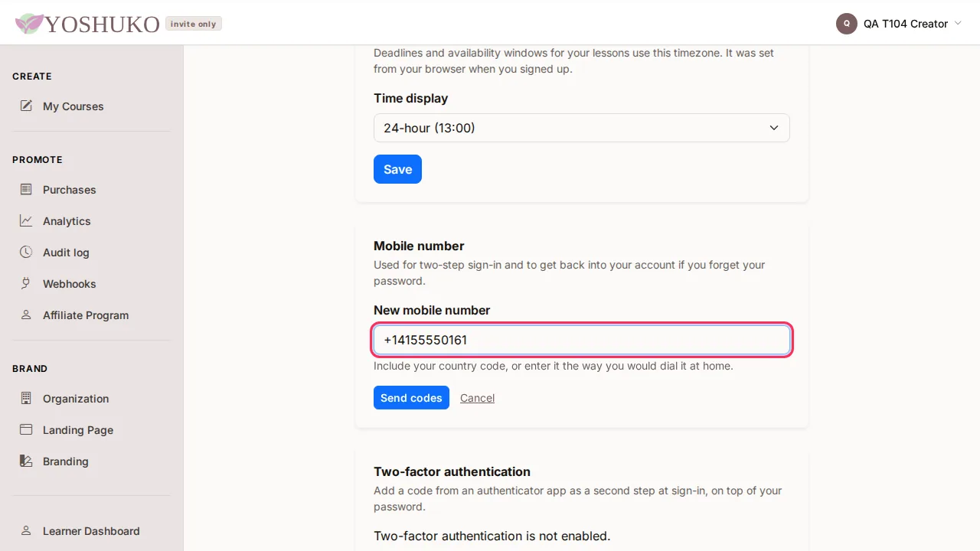The width and height of the screenshot is (980, 551).
Task: Cancel the mobile number change
Action: (x=477, y=398)
